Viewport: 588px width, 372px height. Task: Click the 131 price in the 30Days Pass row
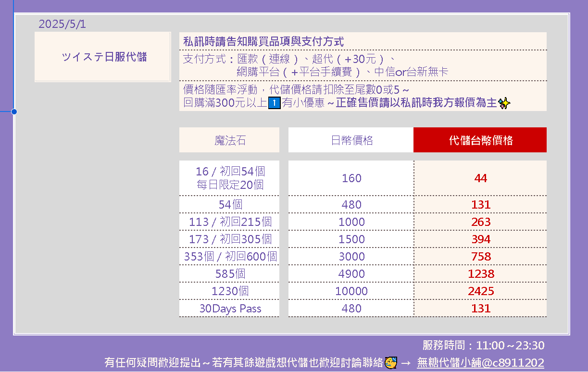(x=480, y=308)
